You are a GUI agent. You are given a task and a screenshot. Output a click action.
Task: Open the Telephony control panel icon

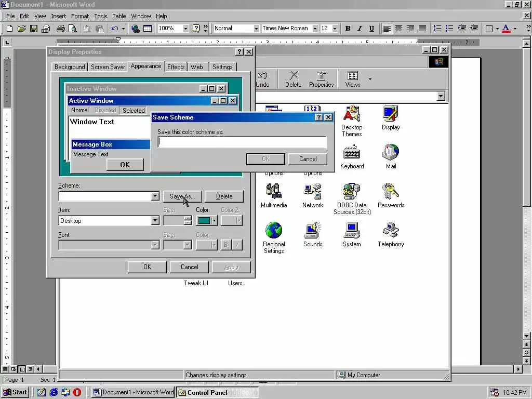coord(391,235)
